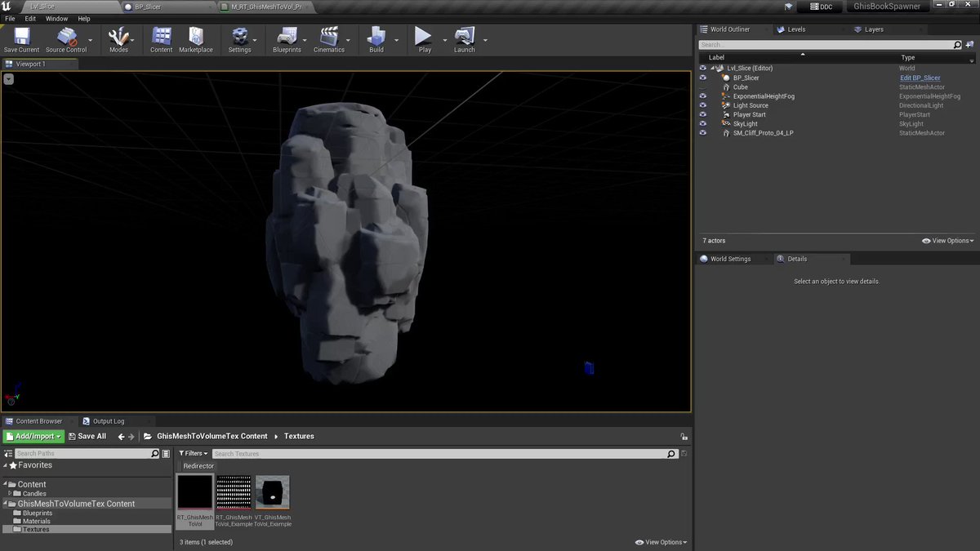Open the Window menu
The width and height of the screenshot is (980, 551).
pyautogui.click(x=57, y=19)
